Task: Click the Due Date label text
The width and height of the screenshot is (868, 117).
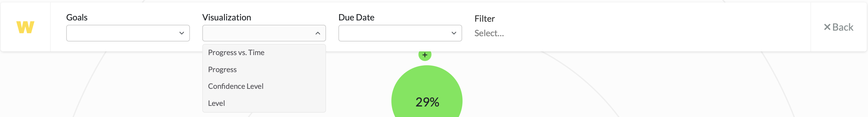Action: 356,17
